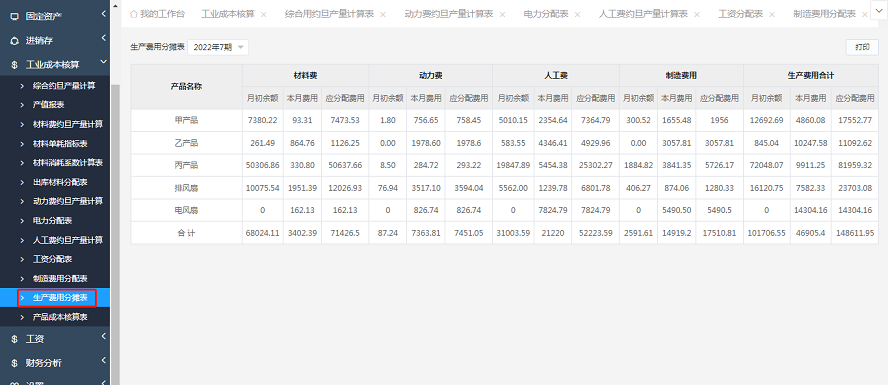Click cell value 23703.08 in 排风扇 row
Screen dimensions: 888x385
(855, 187)
